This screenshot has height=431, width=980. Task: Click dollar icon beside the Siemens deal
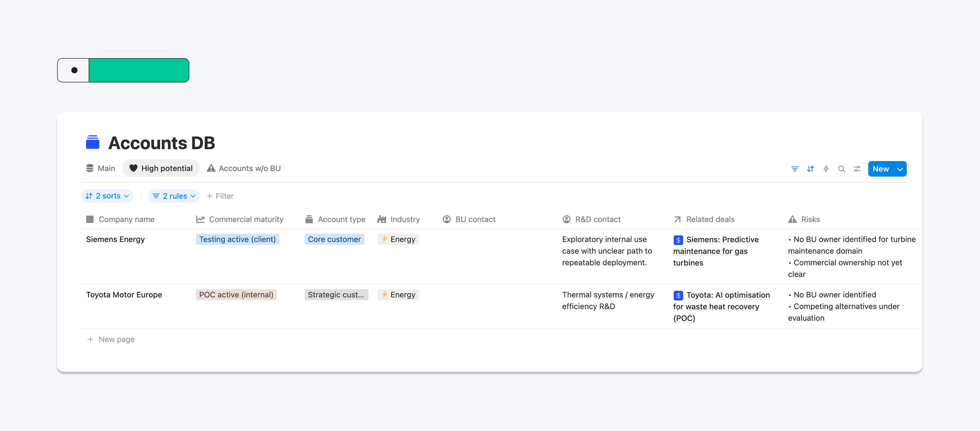pos(678,240)
